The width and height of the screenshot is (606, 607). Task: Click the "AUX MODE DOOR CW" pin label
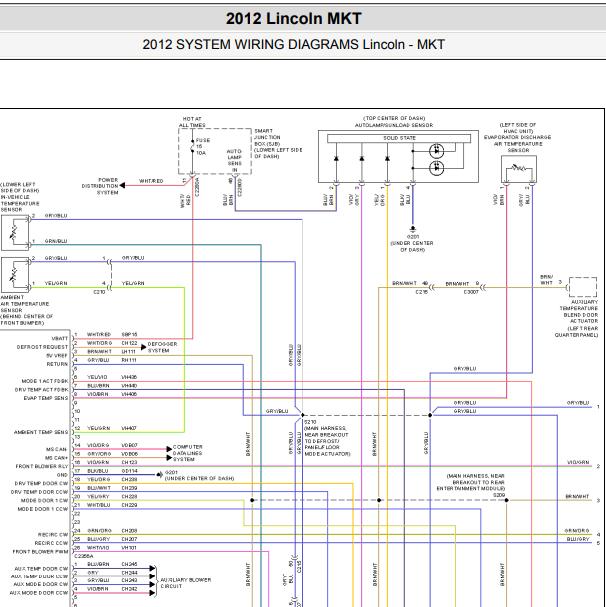41,584
